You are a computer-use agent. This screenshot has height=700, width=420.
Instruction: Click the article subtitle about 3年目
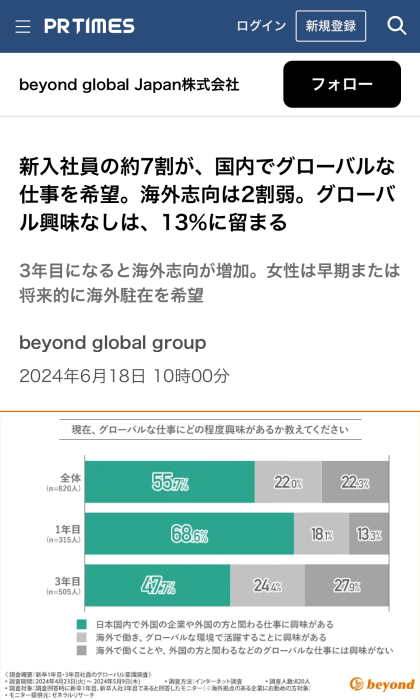click(209, 283)
